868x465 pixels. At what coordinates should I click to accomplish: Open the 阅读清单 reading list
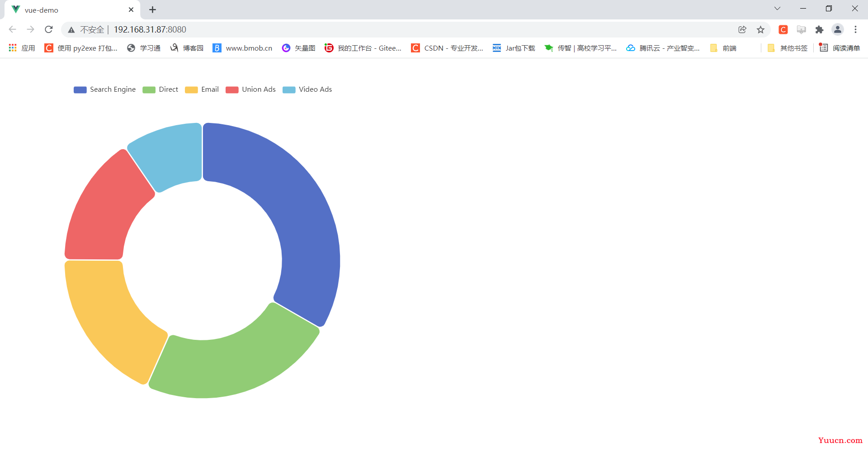coord(840,48)
